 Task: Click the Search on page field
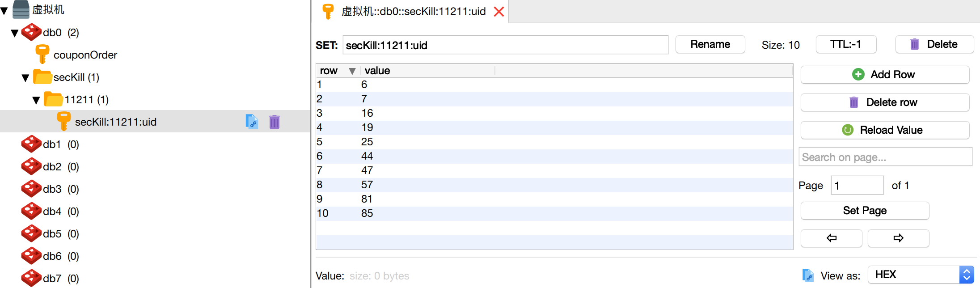[885, 157]
